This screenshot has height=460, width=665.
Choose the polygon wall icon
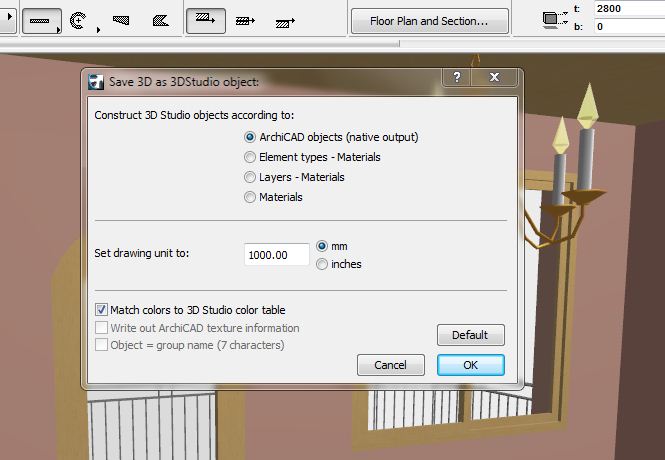coord(161,20)
